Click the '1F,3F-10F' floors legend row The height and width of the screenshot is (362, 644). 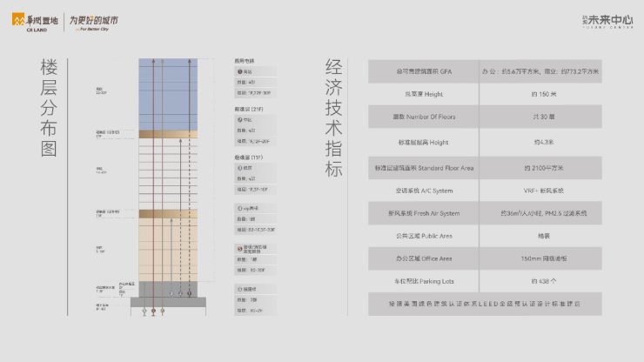pos(256,190)
